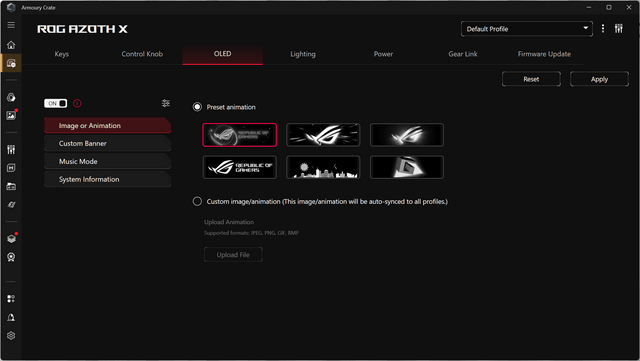Choose the glowing ROG logo preset thumbnail
This screenshot has width=640, height=361.
click(x=407, y=135)
